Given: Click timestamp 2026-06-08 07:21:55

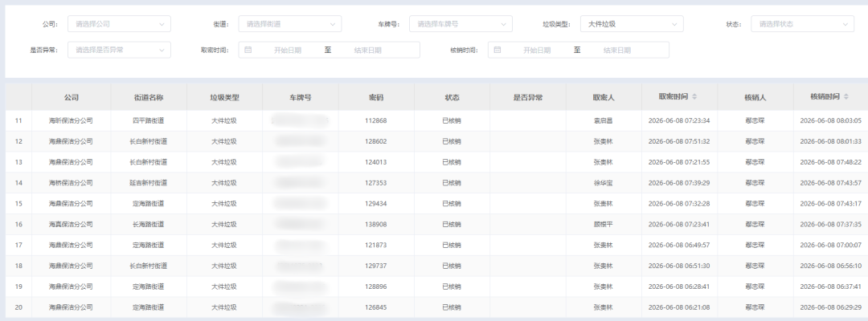Looking at the screenshot, I should click(679, 162).
